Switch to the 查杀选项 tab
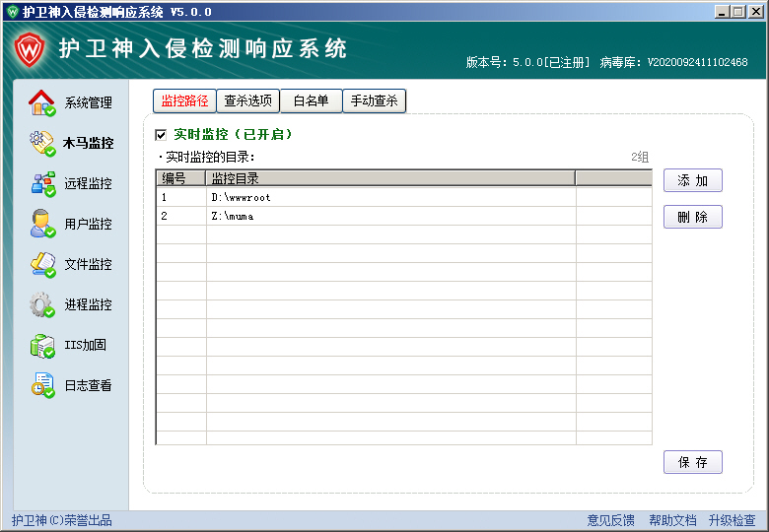769x532 pixels. 247,100
